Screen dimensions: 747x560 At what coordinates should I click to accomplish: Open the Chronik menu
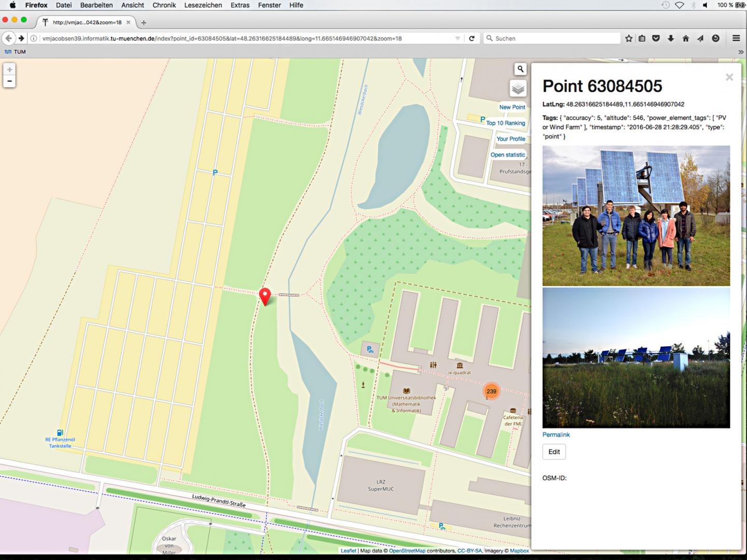coord(164,5)
